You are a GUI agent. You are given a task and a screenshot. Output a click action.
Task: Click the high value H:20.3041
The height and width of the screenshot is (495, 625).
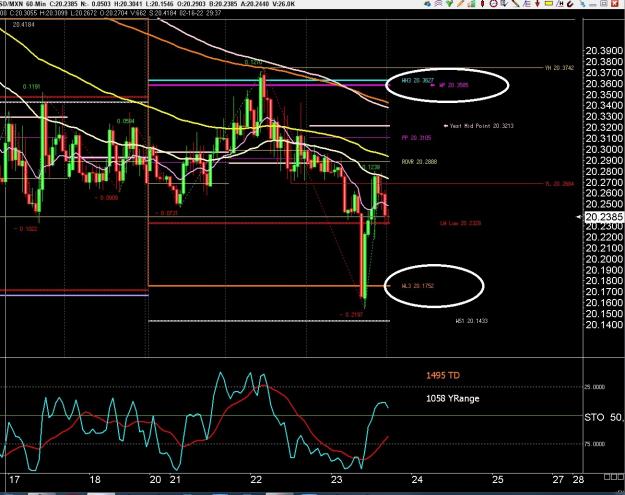click(128, 4)
